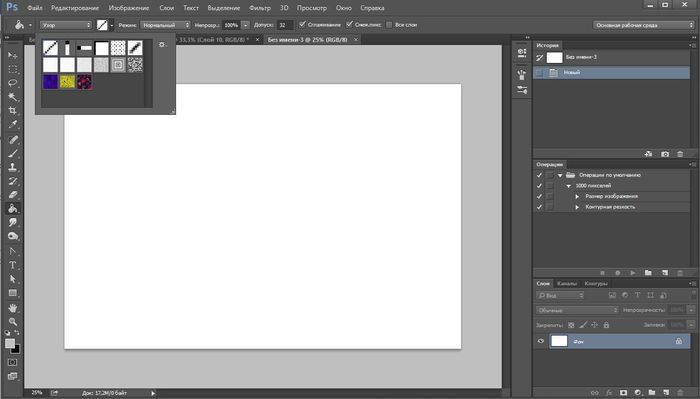Open workspace dropdown Основная рабочая среда
Viewport: 700px width, 399px height.
tap(644, 25)
